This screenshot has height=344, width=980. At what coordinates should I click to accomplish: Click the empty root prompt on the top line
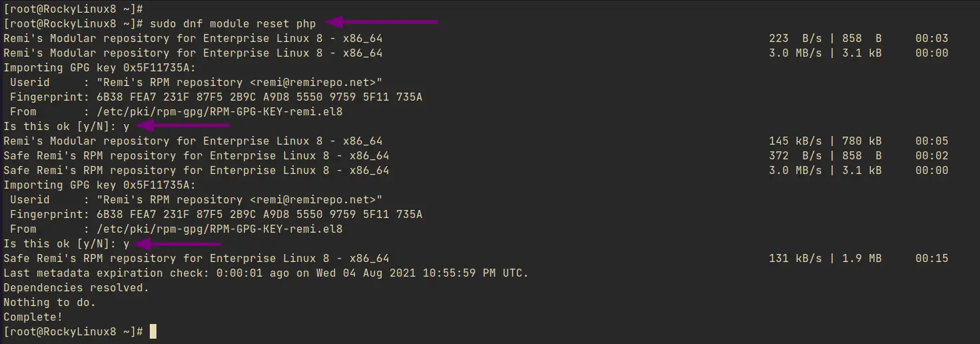(73, 9)
